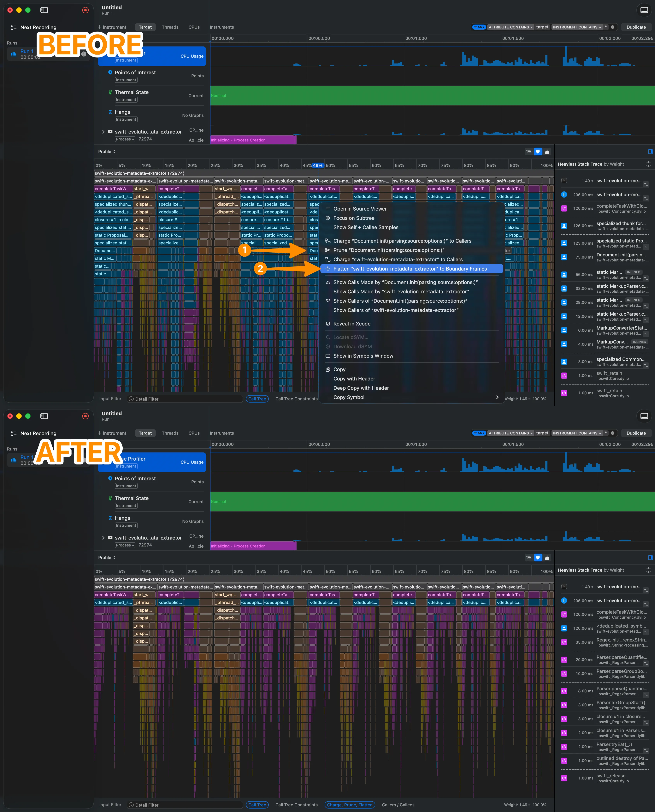Open the Profile popup in AFTER window
655x812 pixels.
click(107, 558)
